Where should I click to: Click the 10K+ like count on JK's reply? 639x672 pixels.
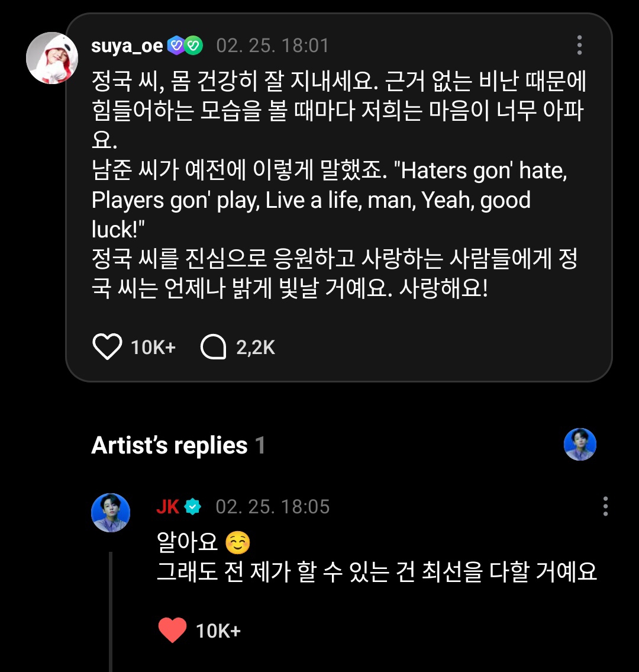218,631
